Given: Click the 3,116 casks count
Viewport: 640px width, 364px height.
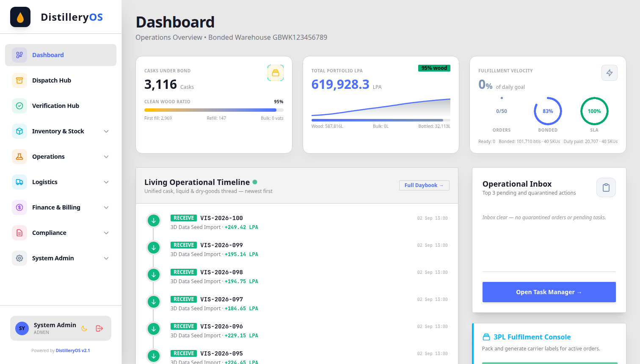Looking at the screenshot, I should click(160, 84).
